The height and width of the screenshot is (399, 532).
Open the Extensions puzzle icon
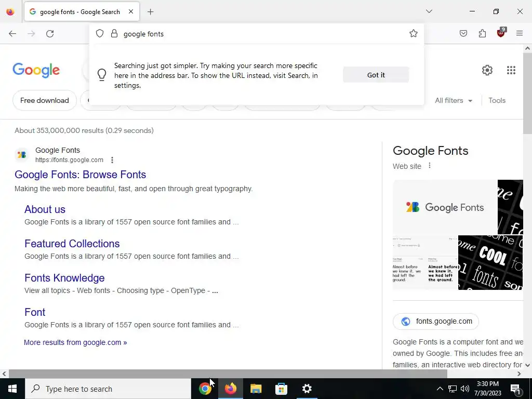(482, 33)
